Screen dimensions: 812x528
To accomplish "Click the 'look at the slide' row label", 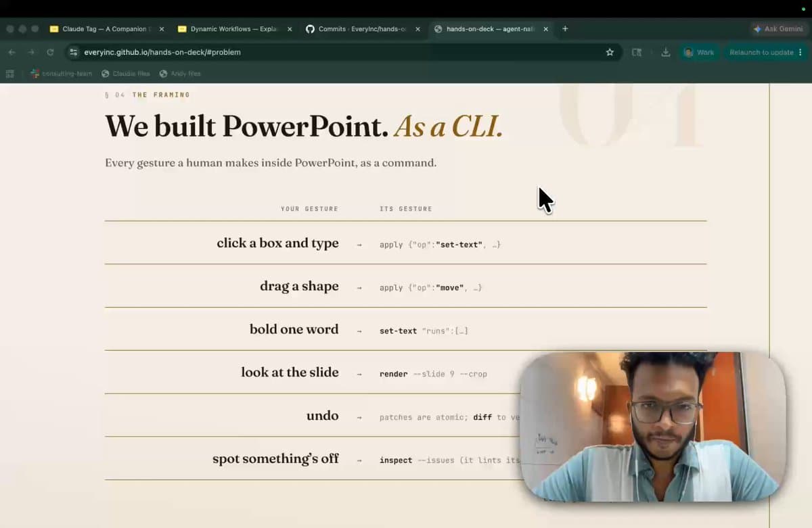I will pyautogui.click(x=290, y=373).
